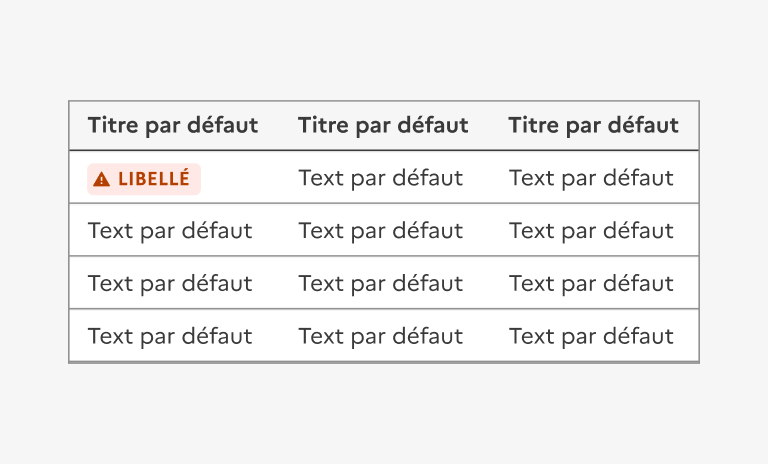Click the LIBELLÉ badge label text

pos(153,179)
